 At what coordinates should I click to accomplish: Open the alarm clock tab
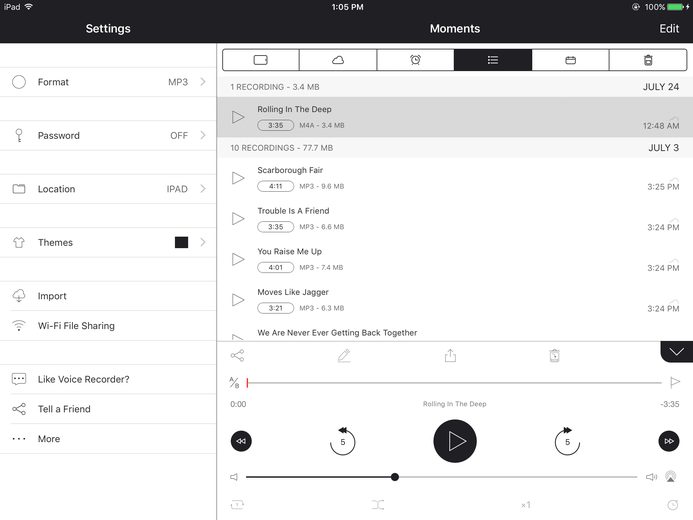(415, 60)
